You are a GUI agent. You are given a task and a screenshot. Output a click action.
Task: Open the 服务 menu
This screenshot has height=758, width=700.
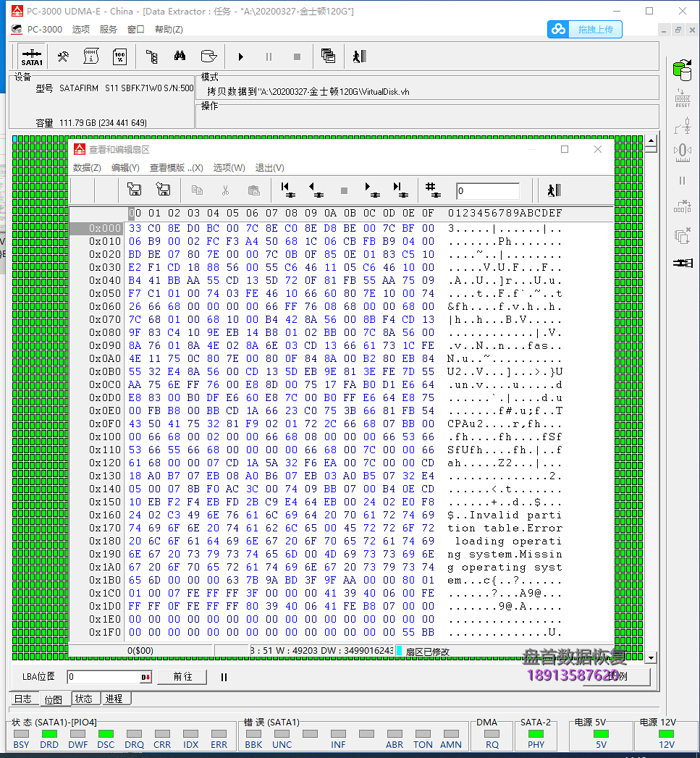109,30
